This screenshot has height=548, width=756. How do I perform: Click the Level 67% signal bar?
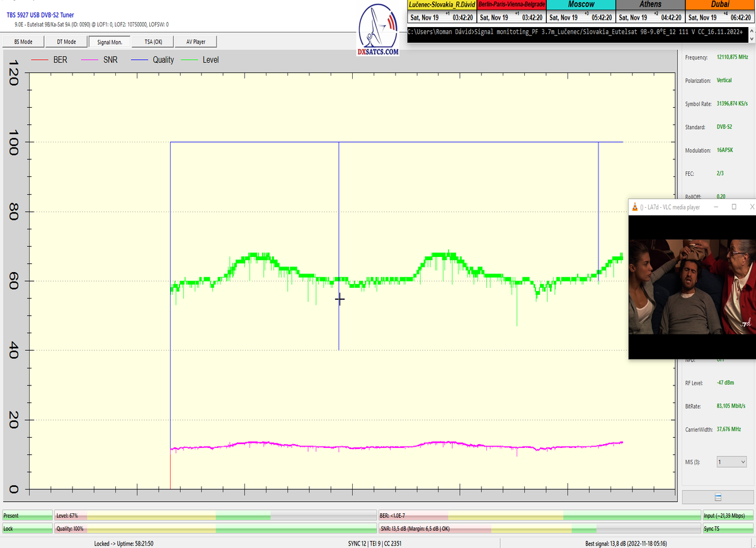point(215,516)
